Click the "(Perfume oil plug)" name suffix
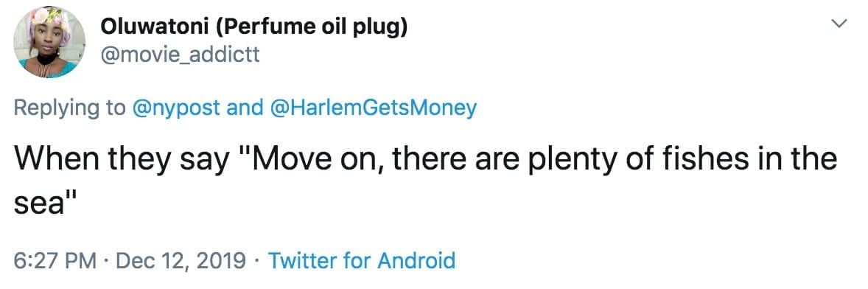868x289 pixels. click(313, 29)
